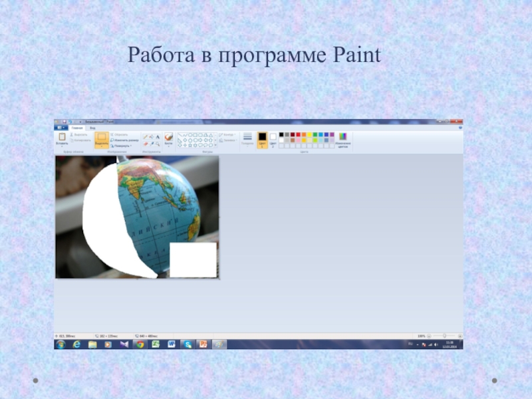This screenshot has height=399, width=532.
Task: Open the blue Paint file menu button
Action: pos(62,127)
